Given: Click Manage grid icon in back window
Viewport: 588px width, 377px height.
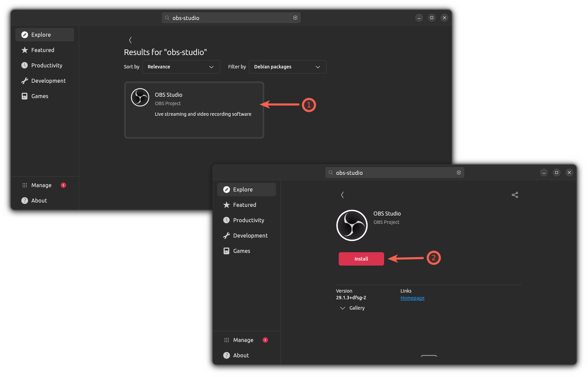Looking at the screenshot, I should click(25, 185).
